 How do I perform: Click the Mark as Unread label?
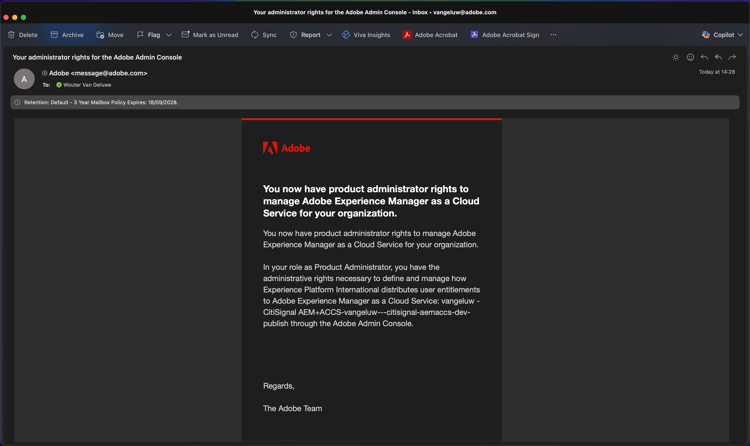[x=215, y=35]
